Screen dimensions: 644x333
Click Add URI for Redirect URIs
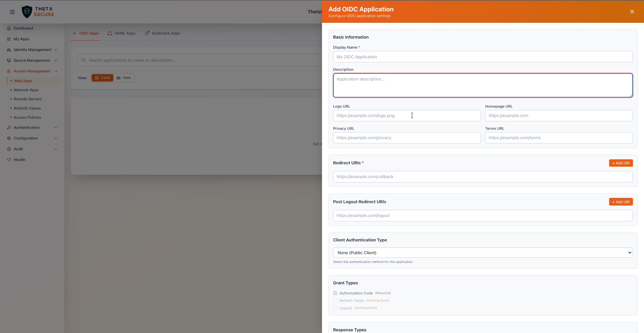point(621,163)
